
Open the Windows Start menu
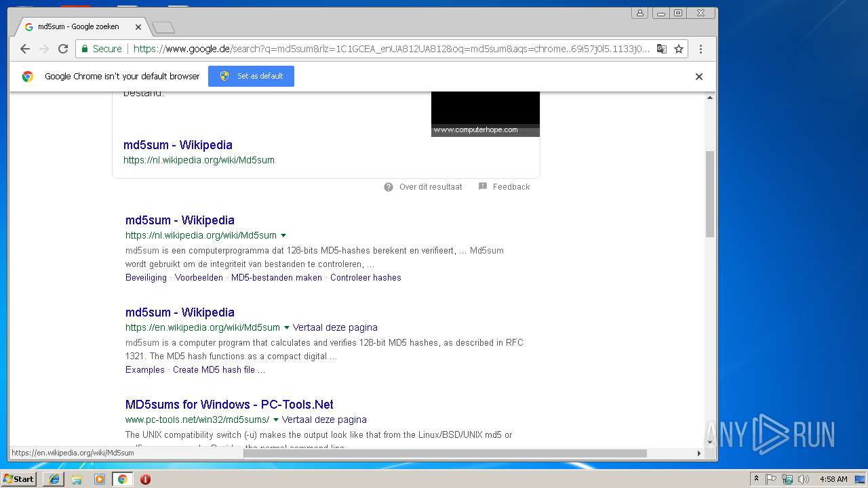click(19, 479)
